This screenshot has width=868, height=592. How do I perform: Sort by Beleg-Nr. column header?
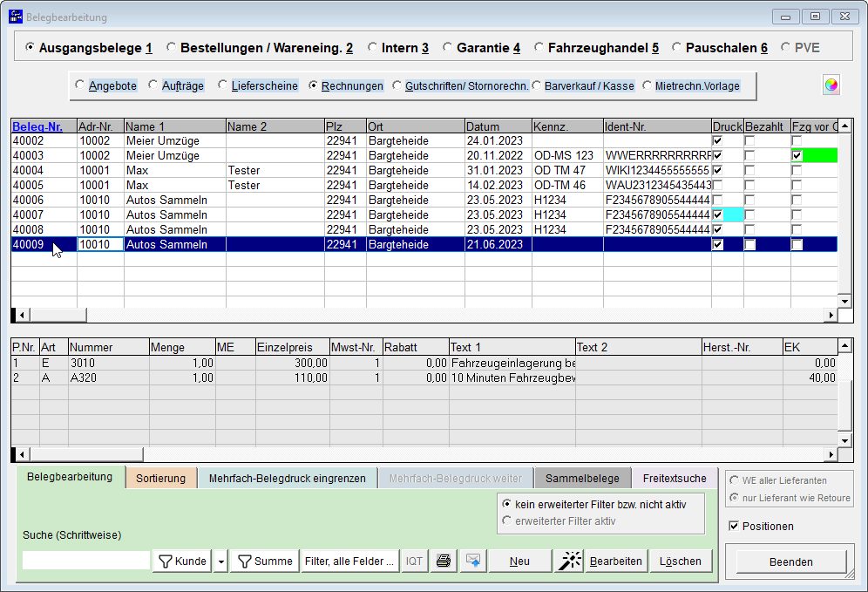tap(44, 126)
